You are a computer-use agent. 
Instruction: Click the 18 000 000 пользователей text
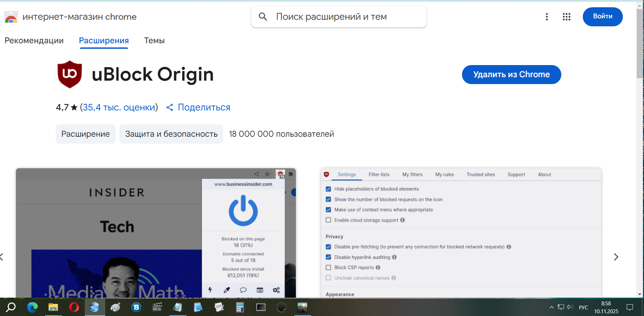pos(281,134)
